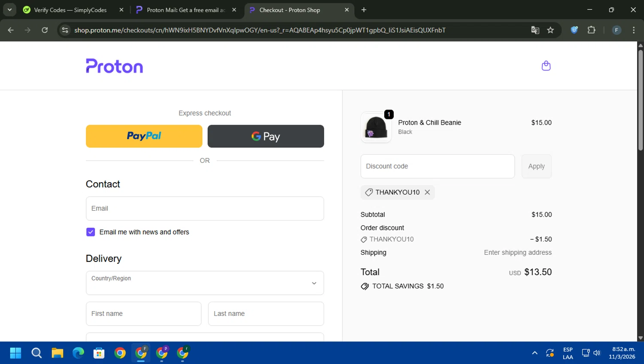
Task: Click the USD $13.50 total amount
Action: click(530, 272)
